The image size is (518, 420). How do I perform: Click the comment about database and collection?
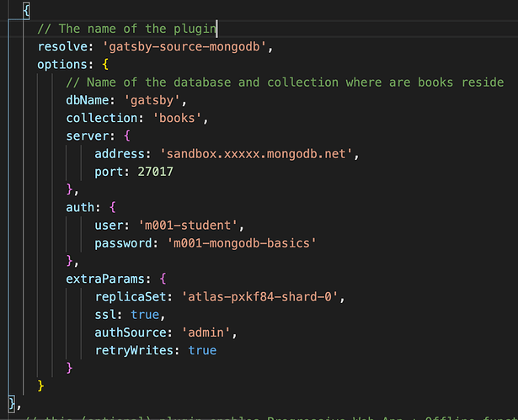(x=285, y=82)
